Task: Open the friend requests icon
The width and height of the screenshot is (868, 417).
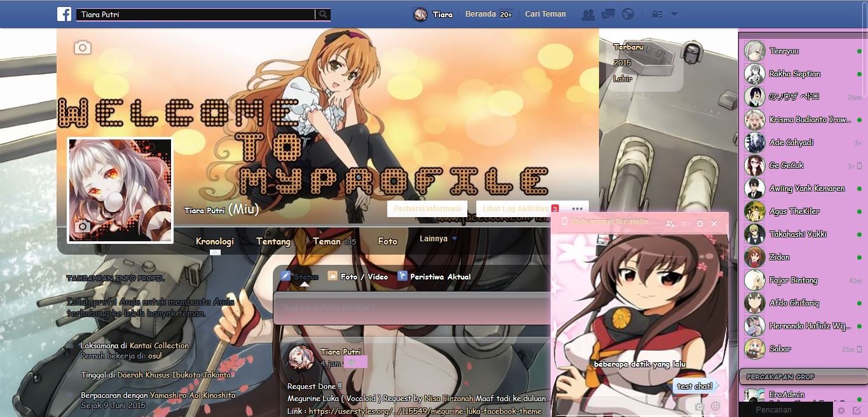Action: tap(588, 14)
